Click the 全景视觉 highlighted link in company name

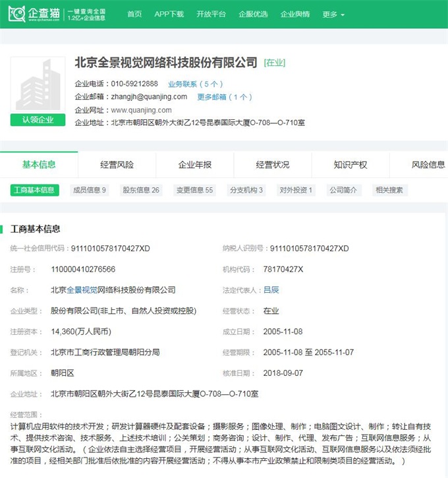tap(82, 290)
